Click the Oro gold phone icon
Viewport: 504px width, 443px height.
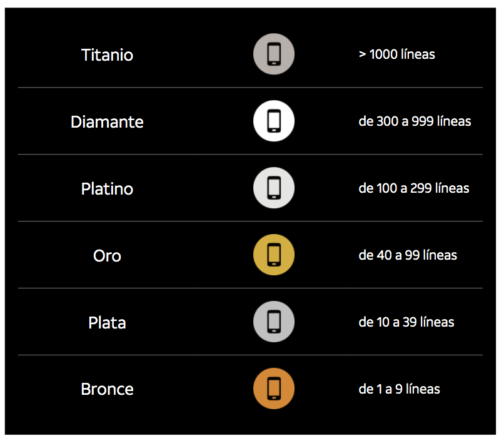[x=274, y=255]
